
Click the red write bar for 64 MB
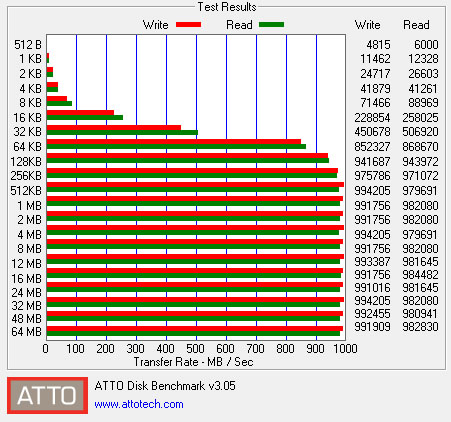tap(195, 328)
